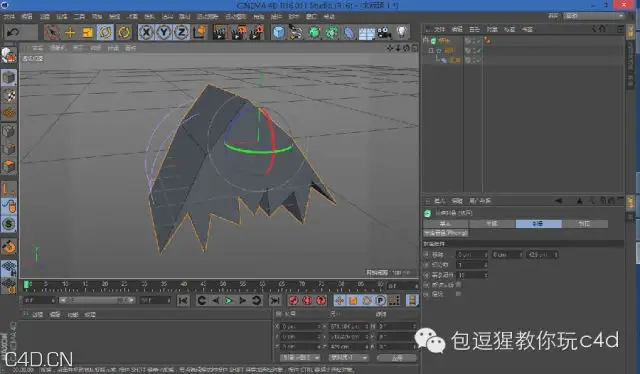
Task: Toggle the Autokeying red button
Action: click(307, 301)
